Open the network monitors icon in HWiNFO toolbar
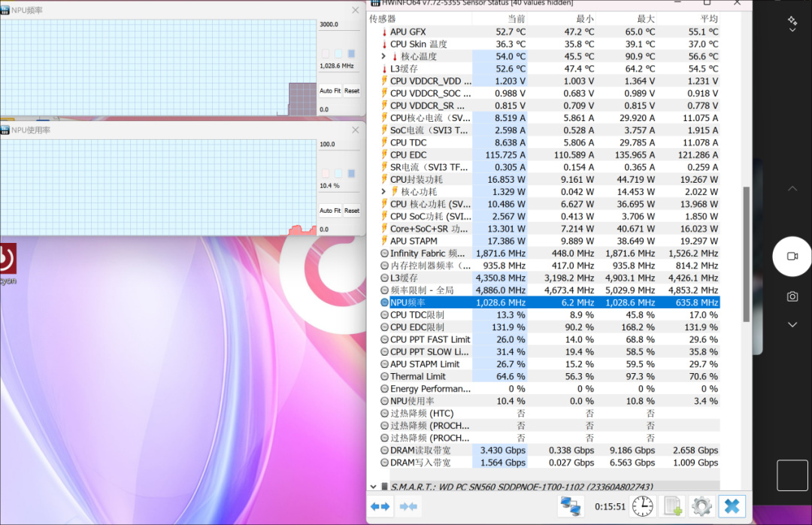Image resolution: width=812 pixels, height=525 pixels. click(x=571, y=506)
